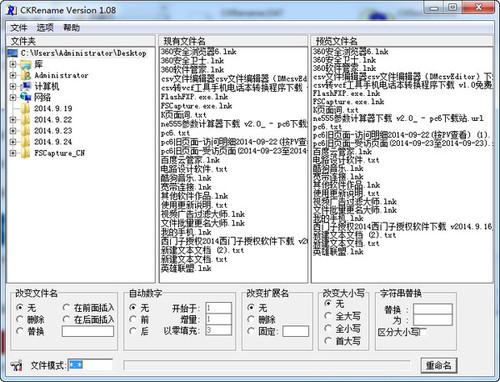The width and height of the screenshot is (500, 382).
Task: Select 电路设计软件.txt in 现有文件名 list
Action: pyautogui.click(x=194, y=169)
